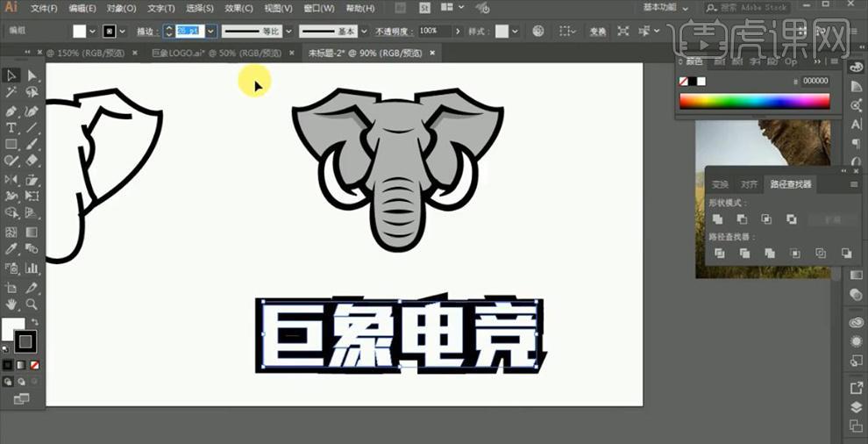Viewport: 868px width, 444px height.
Task: Select the Free Transform tool
Action: pos(32,196)
